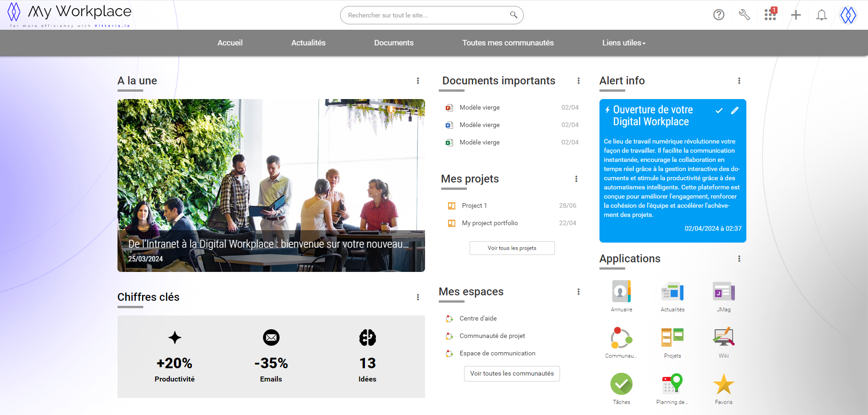Open the Centre d'aide space link
Viewport: 868px width, 415px height.
tap(478, 318)
